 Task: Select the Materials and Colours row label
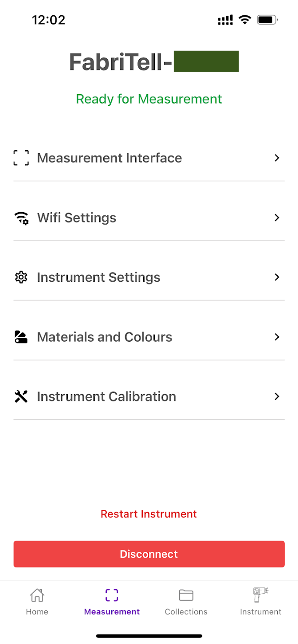(105, 337)
